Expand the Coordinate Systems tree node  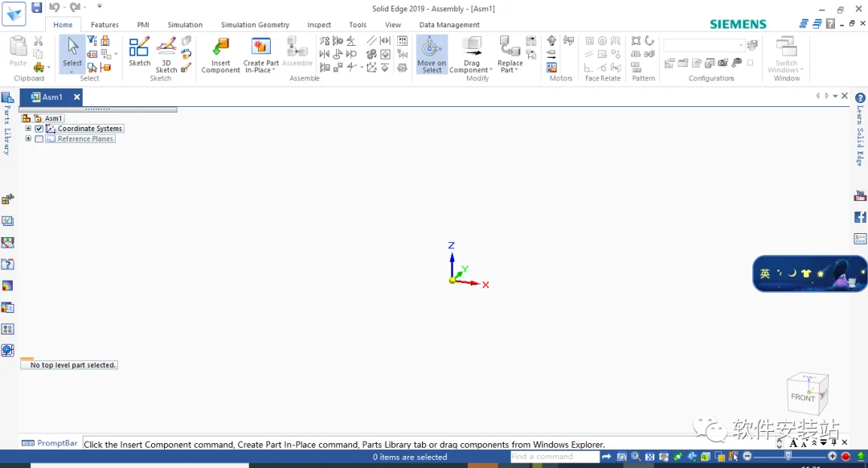(27, 129)
